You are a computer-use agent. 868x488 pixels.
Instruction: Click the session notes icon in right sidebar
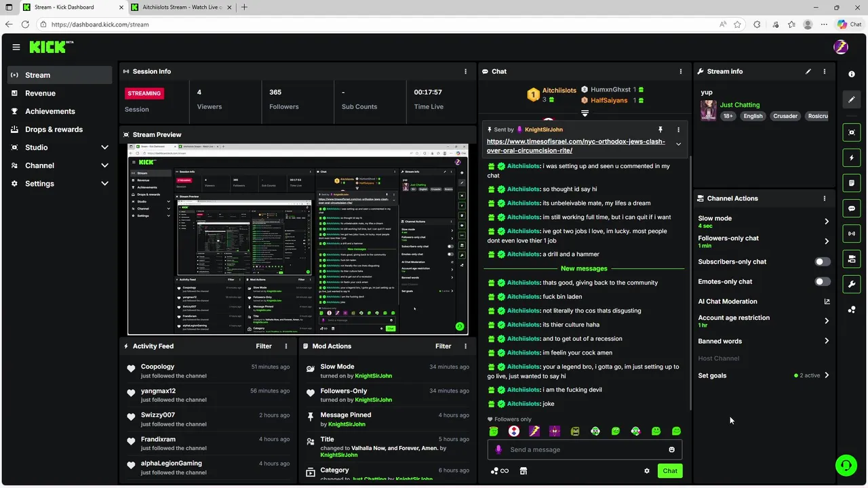point(852,183)
